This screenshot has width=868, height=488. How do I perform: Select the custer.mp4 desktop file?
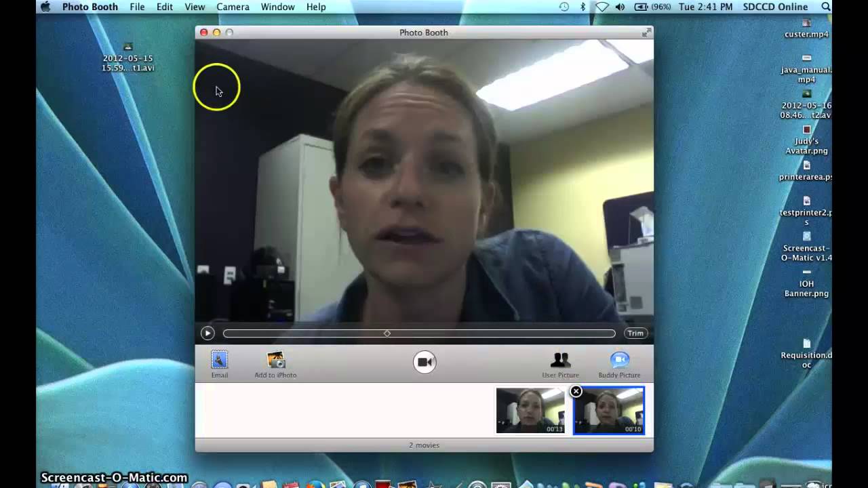click(807, 29)
